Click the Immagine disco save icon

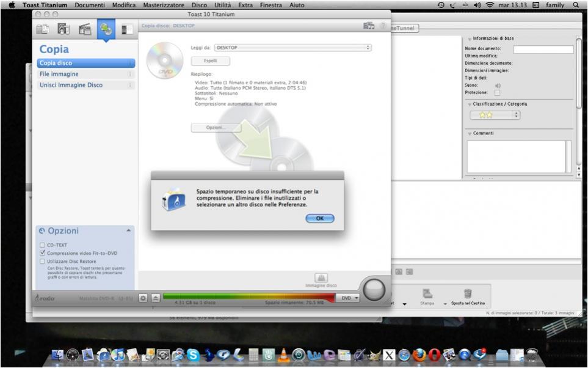(x=321, y=278)
